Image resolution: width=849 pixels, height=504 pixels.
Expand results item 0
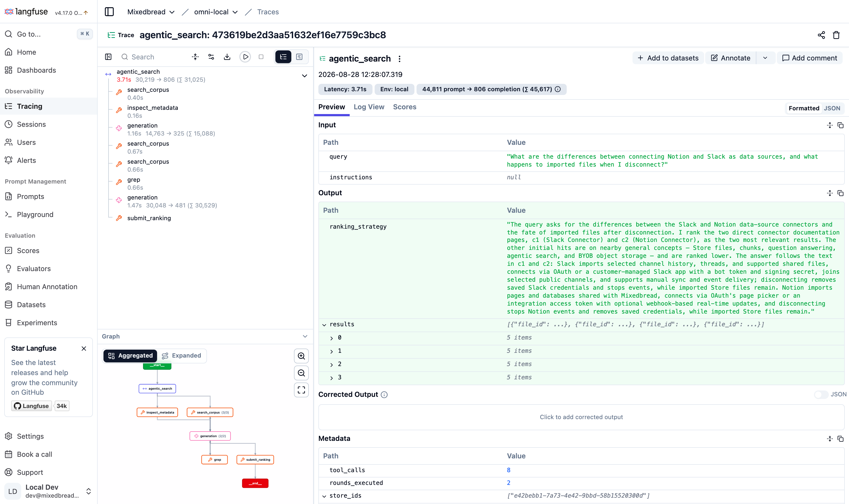(332, 338)
